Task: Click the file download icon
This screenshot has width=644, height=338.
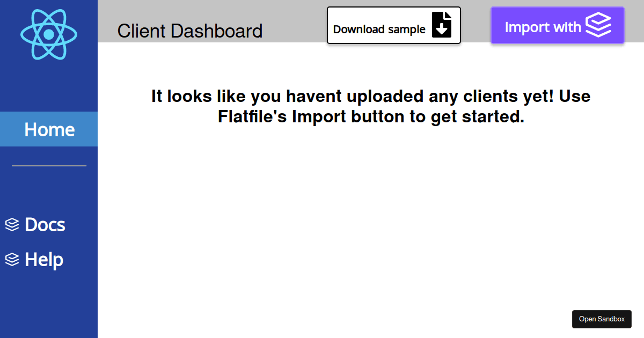Action: click(x=442, y=25)
